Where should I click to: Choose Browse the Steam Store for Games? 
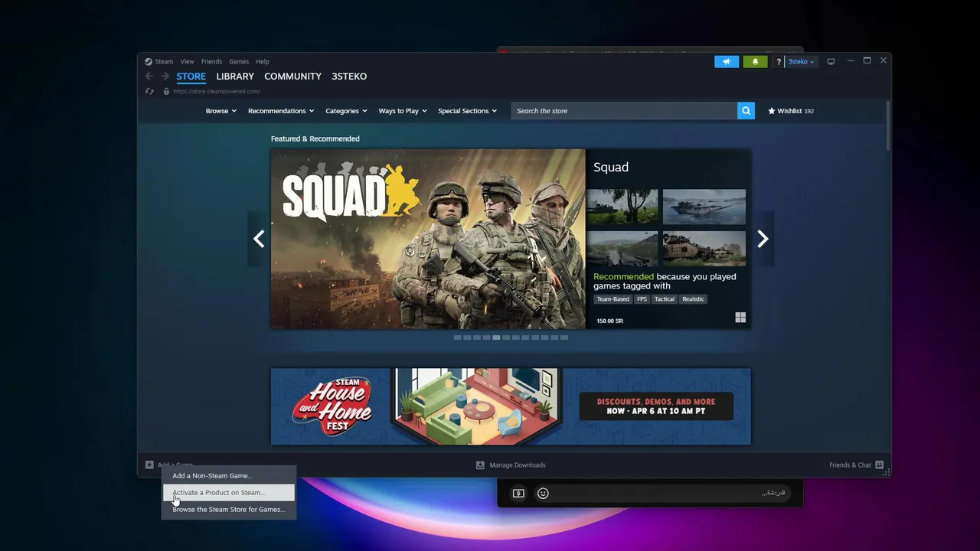(x=228, y=509)
